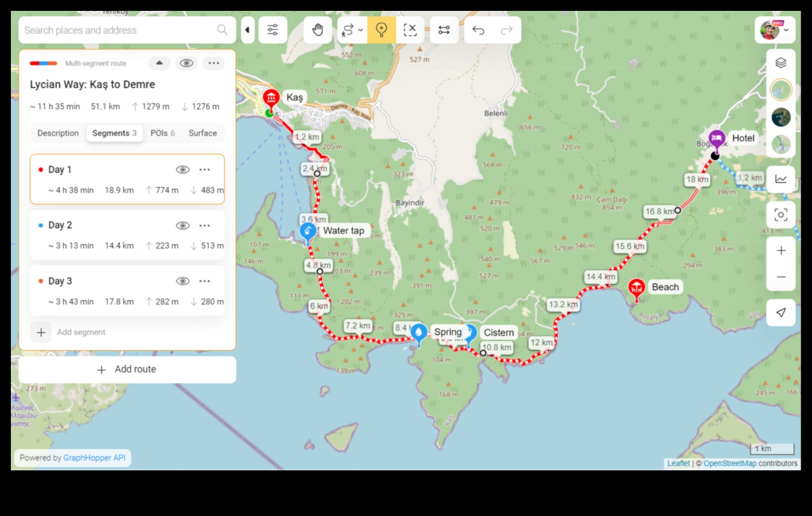The width and height of the screenshot is (812, 516).
Task: Switch to the POIs tab
Action: 162,133
